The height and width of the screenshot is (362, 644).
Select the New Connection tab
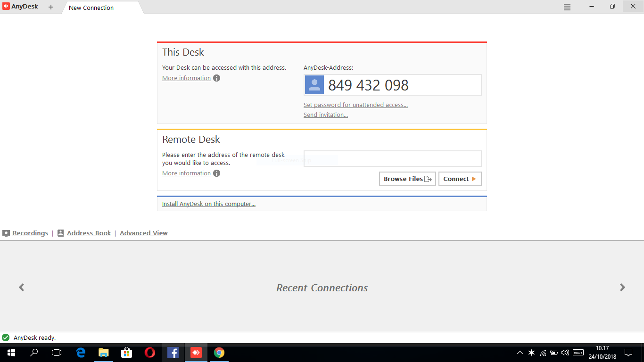click(91, 8)
